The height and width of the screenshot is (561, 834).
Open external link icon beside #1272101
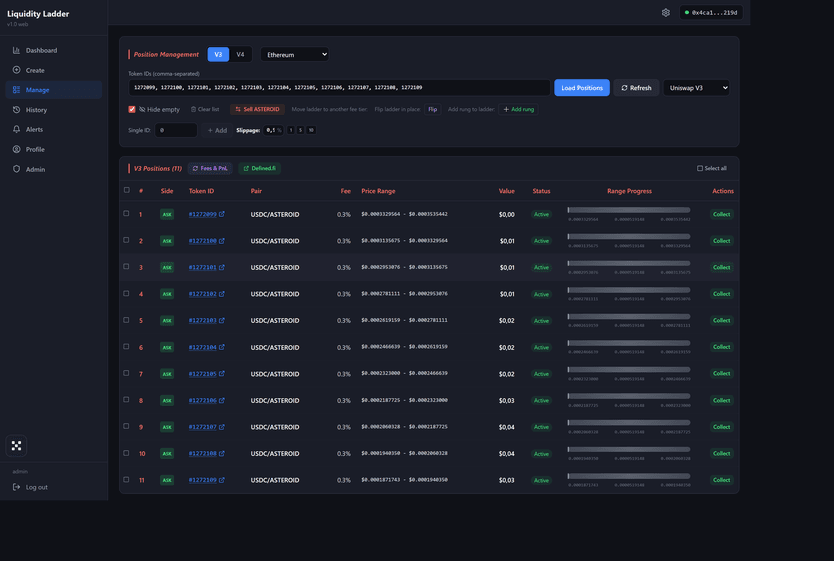pyautogui.click(x=222, y=267)
